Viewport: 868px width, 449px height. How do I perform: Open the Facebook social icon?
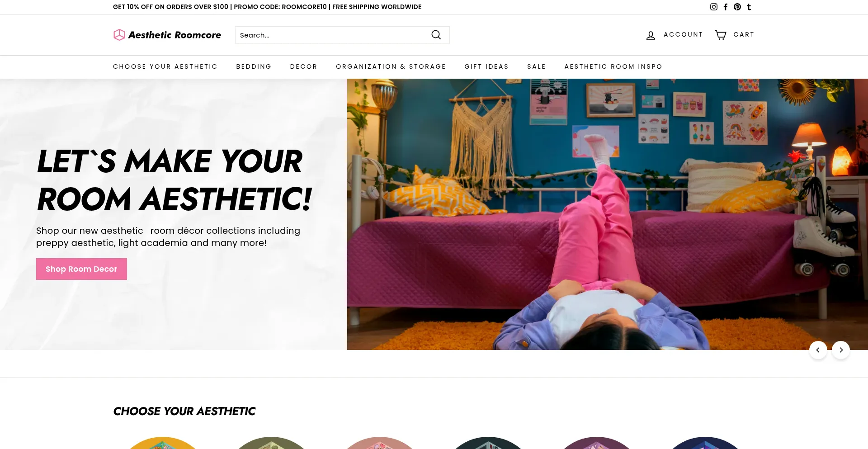click(726, 7)
